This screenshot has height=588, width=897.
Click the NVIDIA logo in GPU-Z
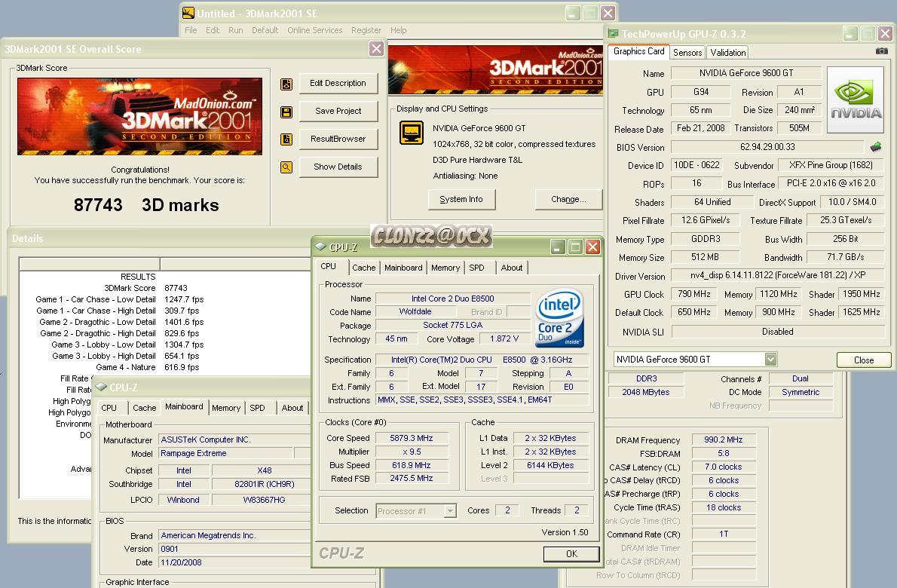[x=856, y=100]
